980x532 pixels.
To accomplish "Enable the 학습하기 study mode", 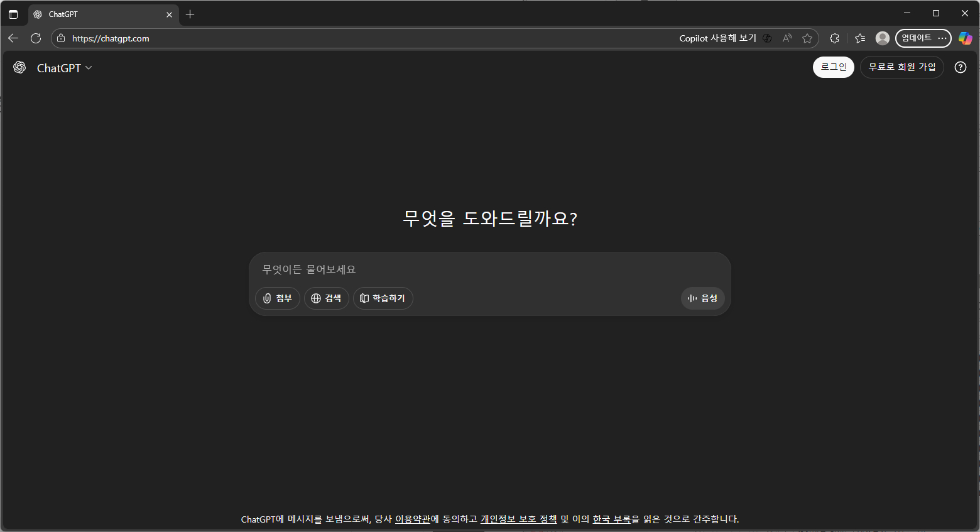I will tap(383, 298).
